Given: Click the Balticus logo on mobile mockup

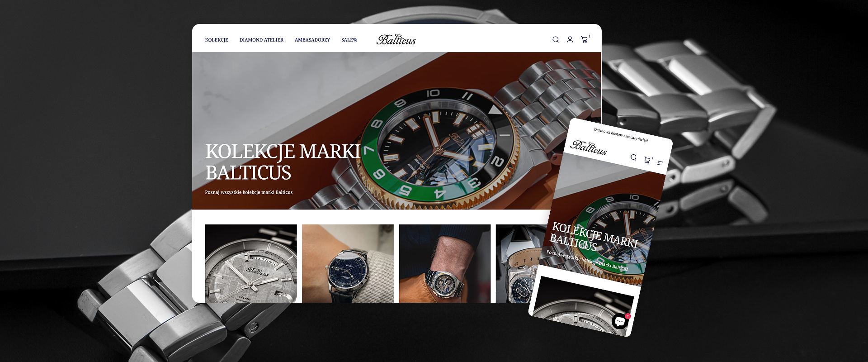Looking at the screenshot, I should pos(588,148).
